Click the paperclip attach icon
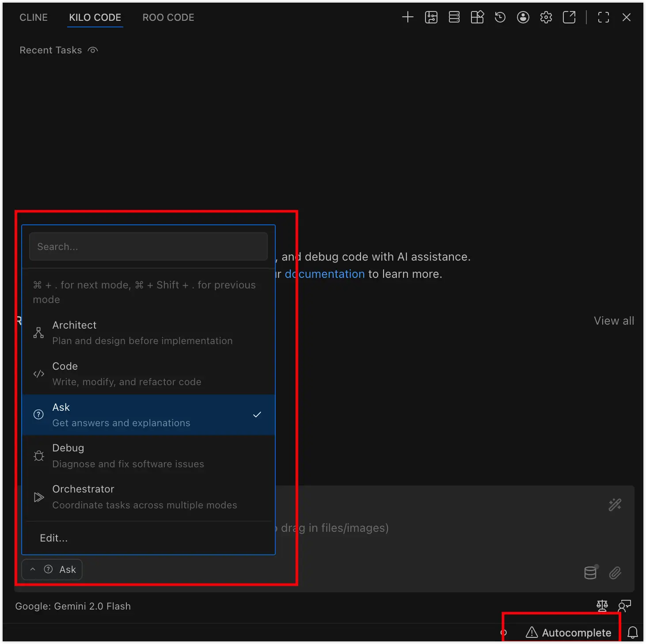 (615, 573)
